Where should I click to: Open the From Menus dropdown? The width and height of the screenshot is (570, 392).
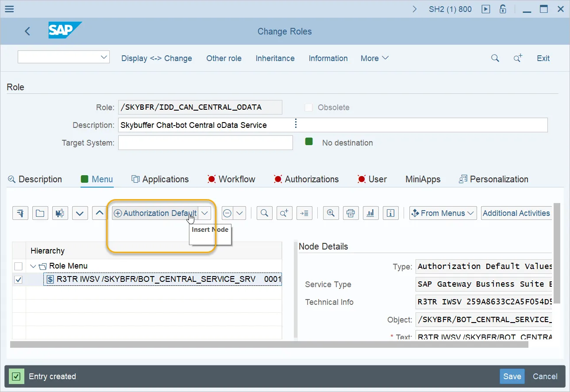443,213
